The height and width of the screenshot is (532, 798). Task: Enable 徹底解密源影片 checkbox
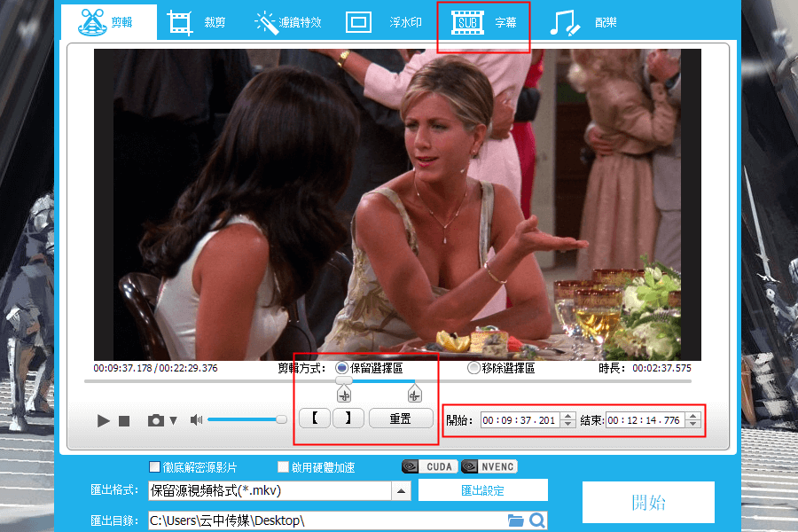[154, 467]
